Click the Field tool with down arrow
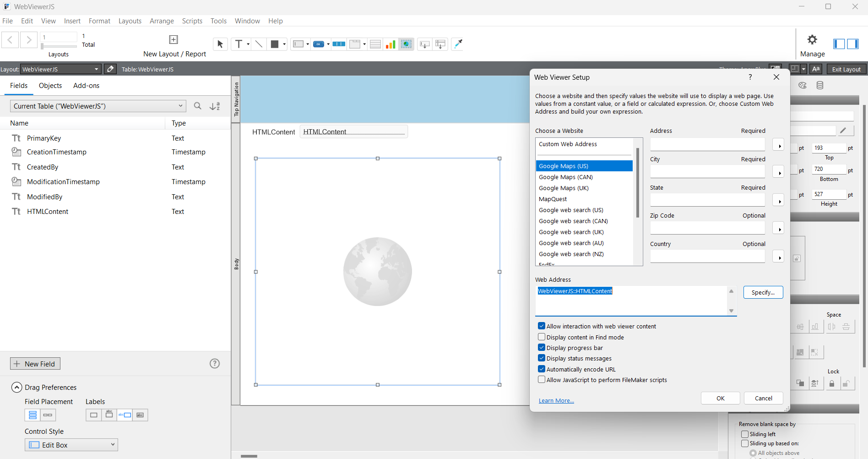Image resolution: width=868 pixels, height=459 pixels. [425, 44]
